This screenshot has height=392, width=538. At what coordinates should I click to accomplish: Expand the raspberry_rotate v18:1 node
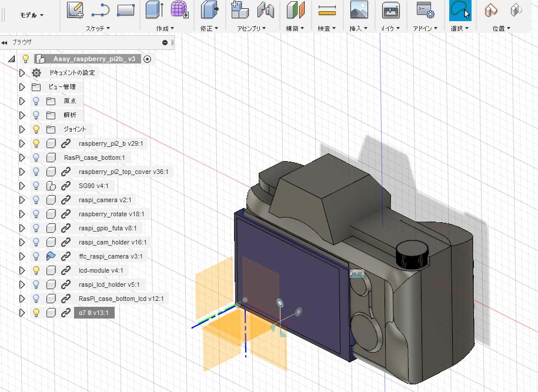click(x=22, y=214)
